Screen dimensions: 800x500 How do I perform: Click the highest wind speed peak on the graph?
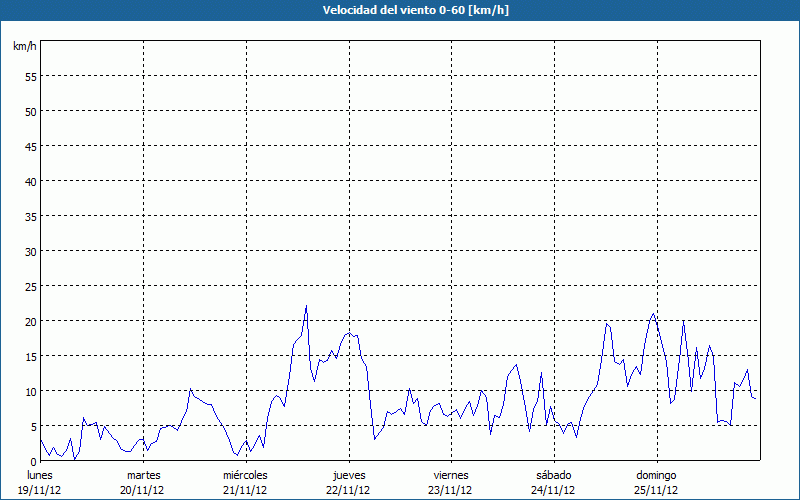tap(306, 306)
